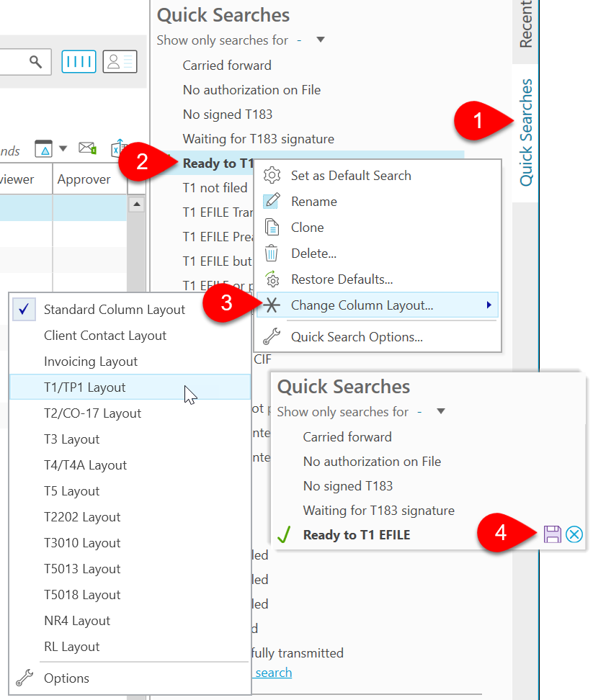Select No authorization on File in lower panel

point(372,461)
